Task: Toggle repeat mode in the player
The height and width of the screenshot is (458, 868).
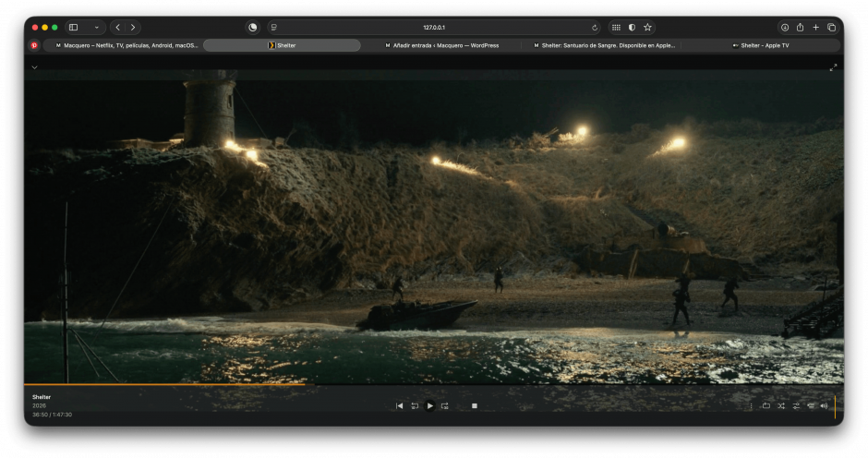Action: pyautogui.click(x=766, y=405)
